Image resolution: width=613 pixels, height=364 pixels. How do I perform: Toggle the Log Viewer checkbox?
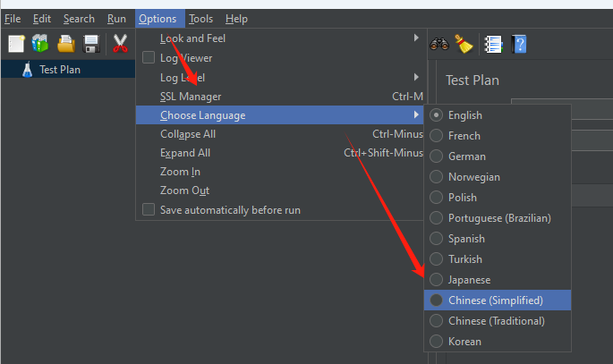click(149, 58)
